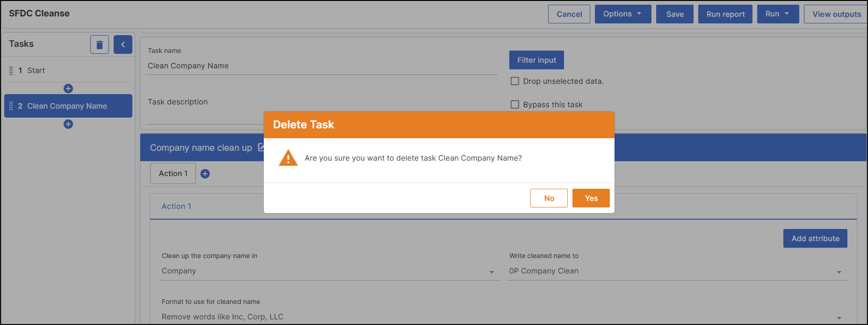
Task: Click the plus icon below the Start task
Action: point(68,88)
